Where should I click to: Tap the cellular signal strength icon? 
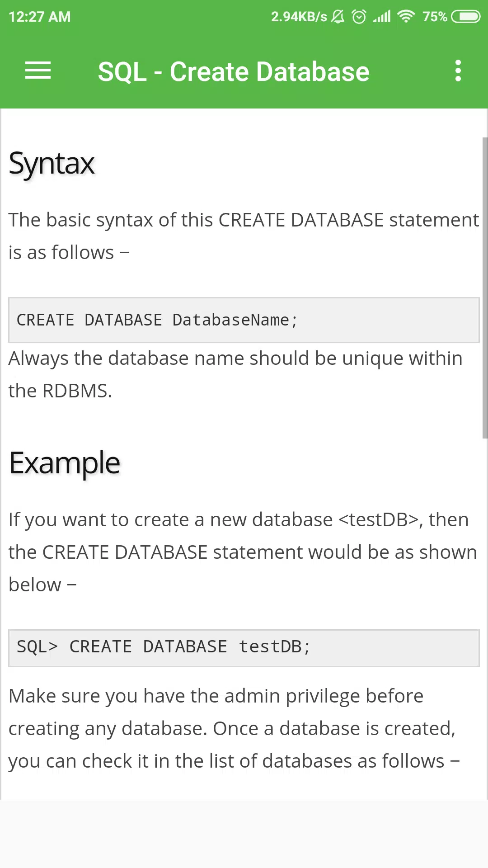[x=382, y=17]
